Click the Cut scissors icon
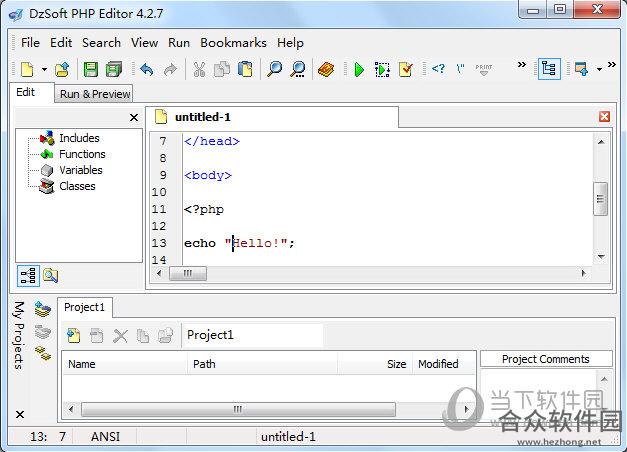627x452 pixels. (x=199, y=70)
